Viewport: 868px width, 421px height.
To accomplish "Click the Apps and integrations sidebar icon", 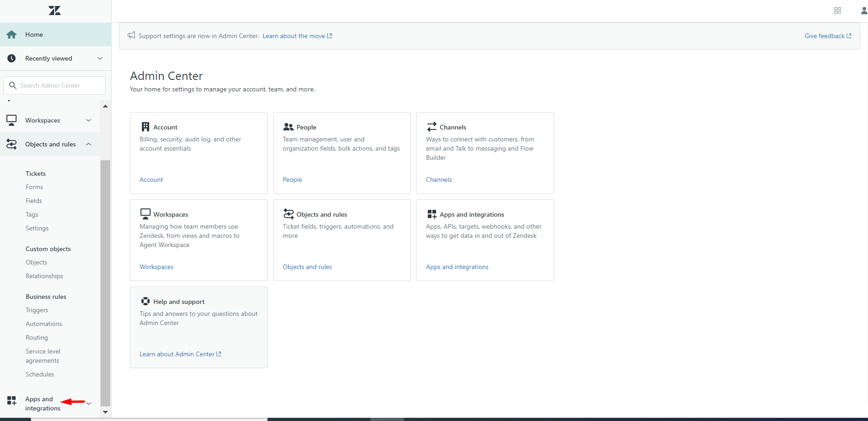I will pyautogui.click(x=11, y=400).
